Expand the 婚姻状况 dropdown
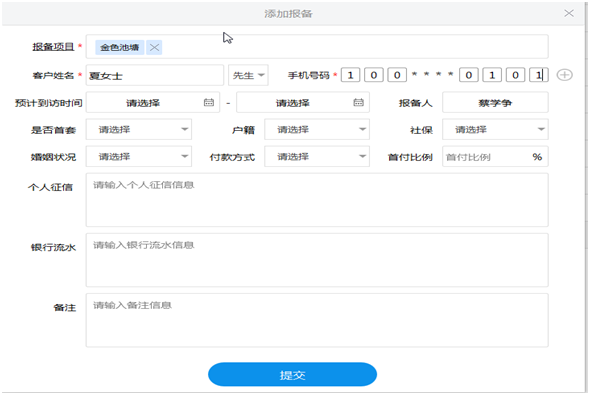Screen dimensions: 590x395 [x=139, y=156]
